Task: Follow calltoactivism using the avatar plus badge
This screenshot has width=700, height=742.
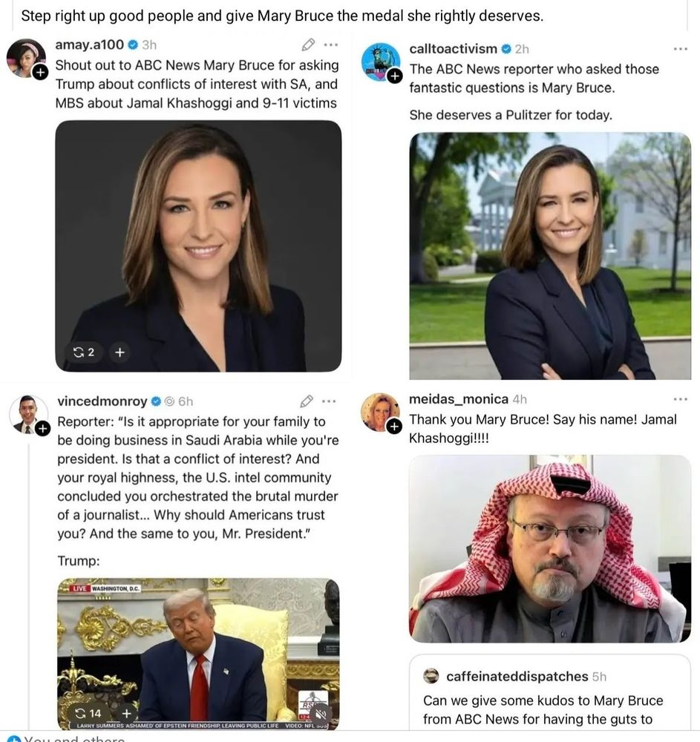Action: click(x=394, y=75)
